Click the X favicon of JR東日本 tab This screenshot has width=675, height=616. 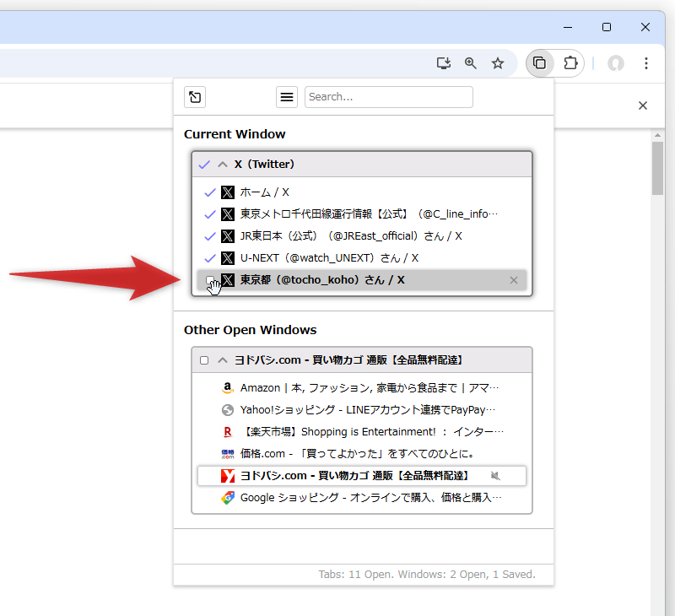tap(228, 236)
